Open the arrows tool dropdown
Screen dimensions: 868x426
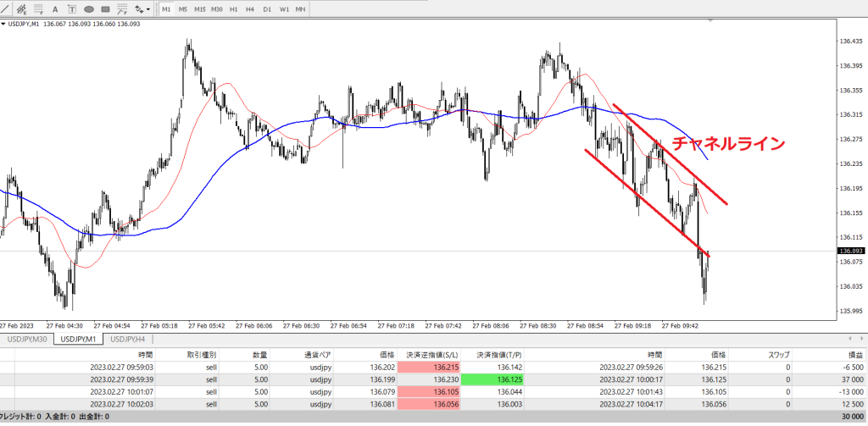(149, 9)
